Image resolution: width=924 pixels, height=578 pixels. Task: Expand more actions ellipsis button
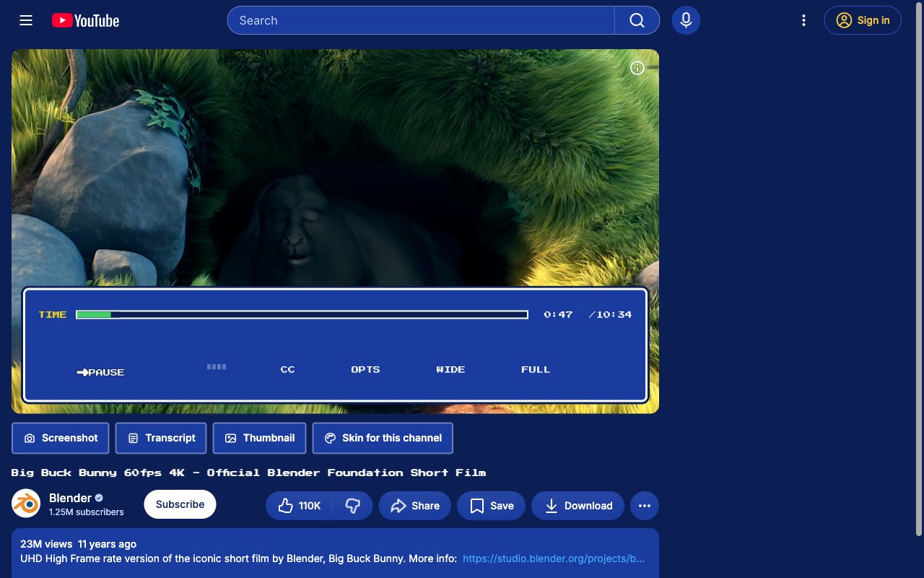point(645,506)
